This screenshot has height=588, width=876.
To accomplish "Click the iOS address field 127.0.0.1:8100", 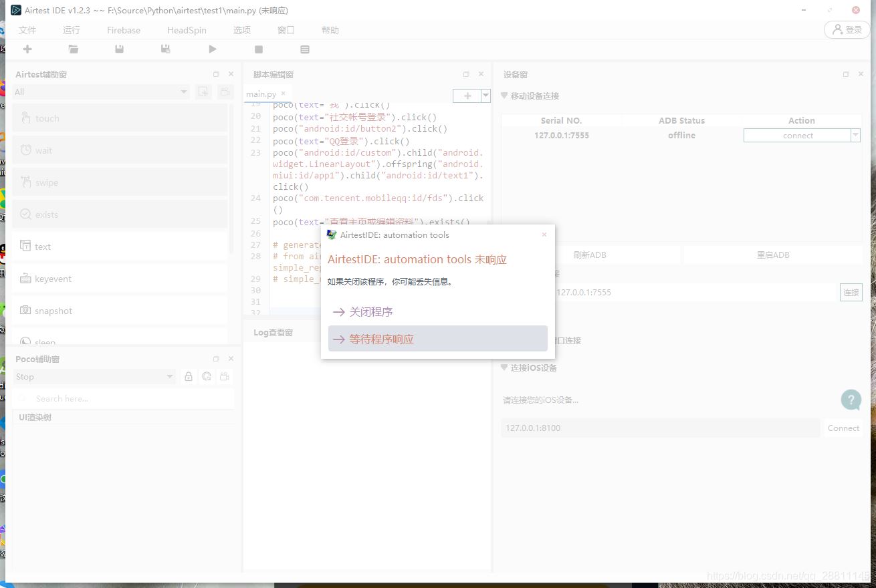I will pyautogui.click(x=661, y=428).
